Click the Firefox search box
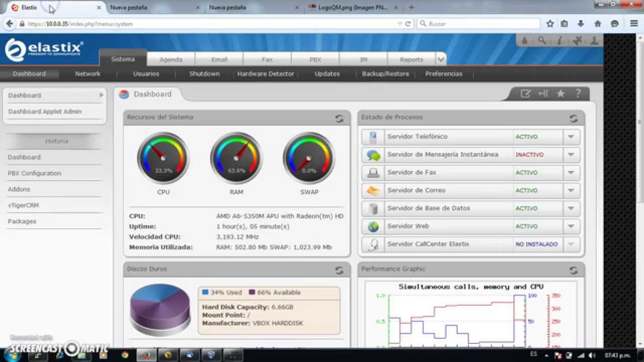Viewport: 644px width, 362px height. pyautogui.click(x=478, y=24)
